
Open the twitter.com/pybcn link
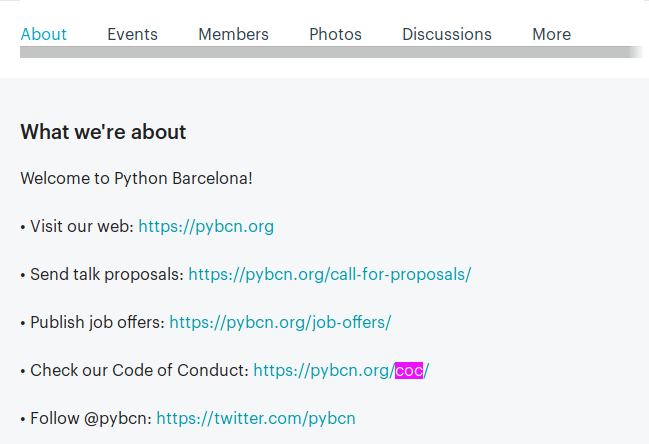click(256, 418)
